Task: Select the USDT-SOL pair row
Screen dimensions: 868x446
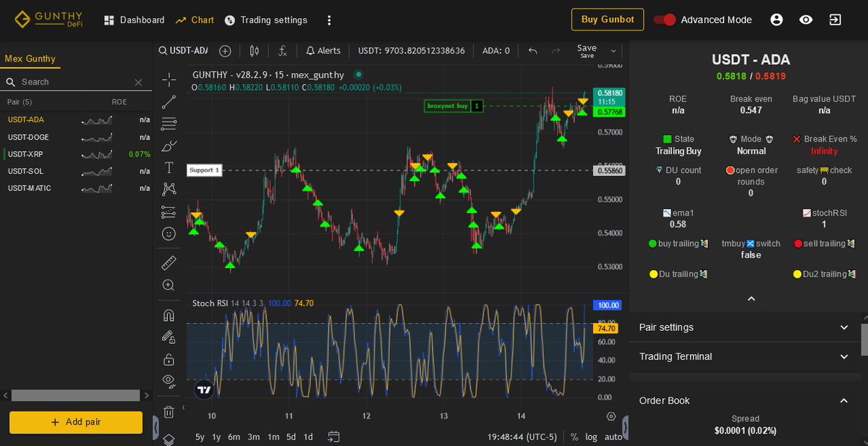Action: coord(76,171)
